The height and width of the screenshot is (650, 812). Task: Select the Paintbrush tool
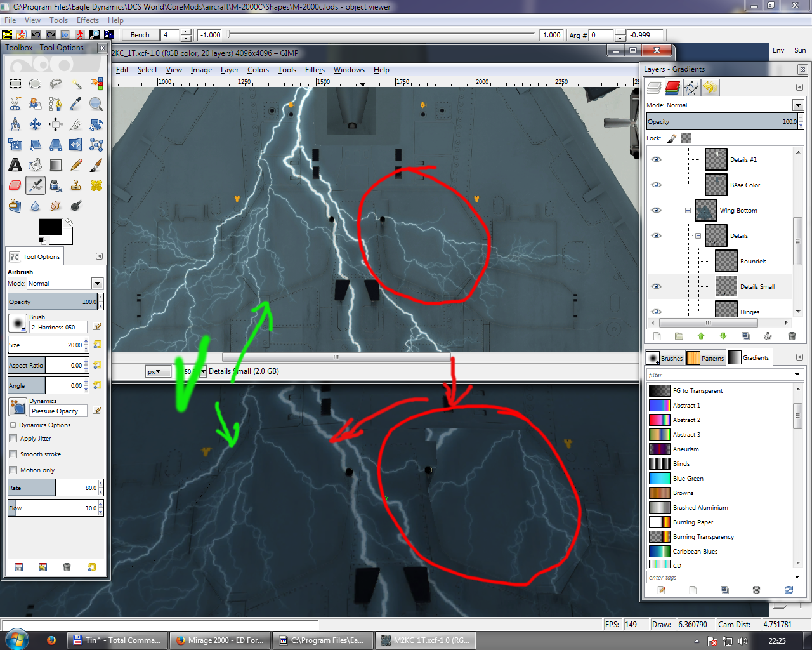tap(96, 165)
